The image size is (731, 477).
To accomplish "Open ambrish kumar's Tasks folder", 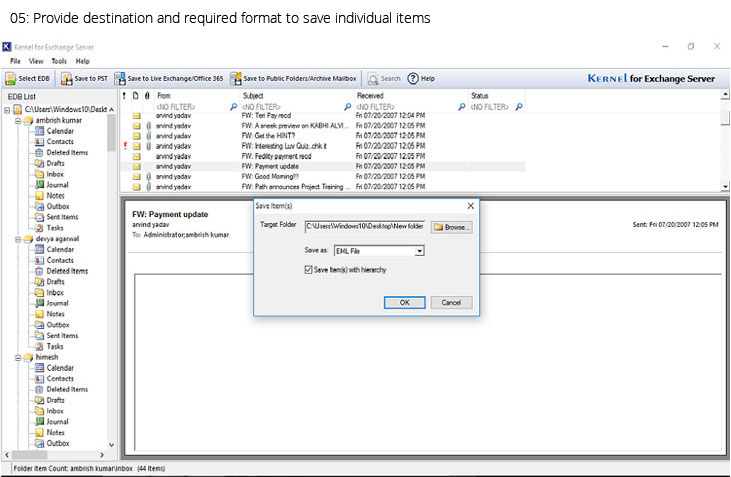I will (x=55, y=228).
